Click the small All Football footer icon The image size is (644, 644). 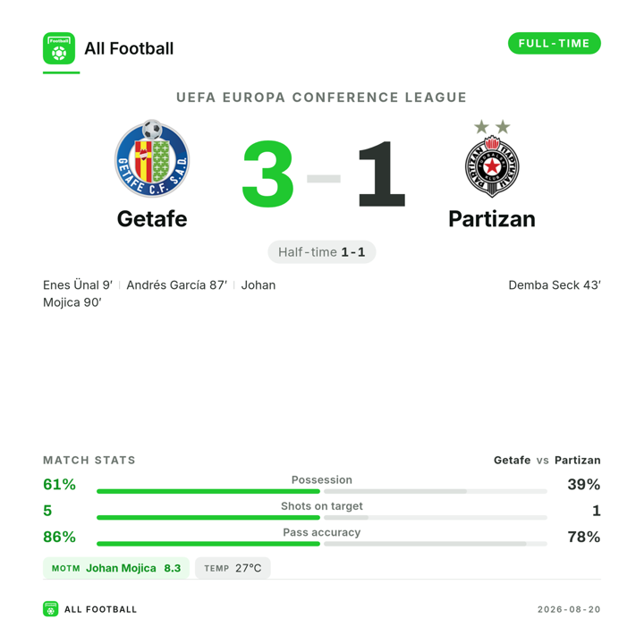tap(50, 609)
